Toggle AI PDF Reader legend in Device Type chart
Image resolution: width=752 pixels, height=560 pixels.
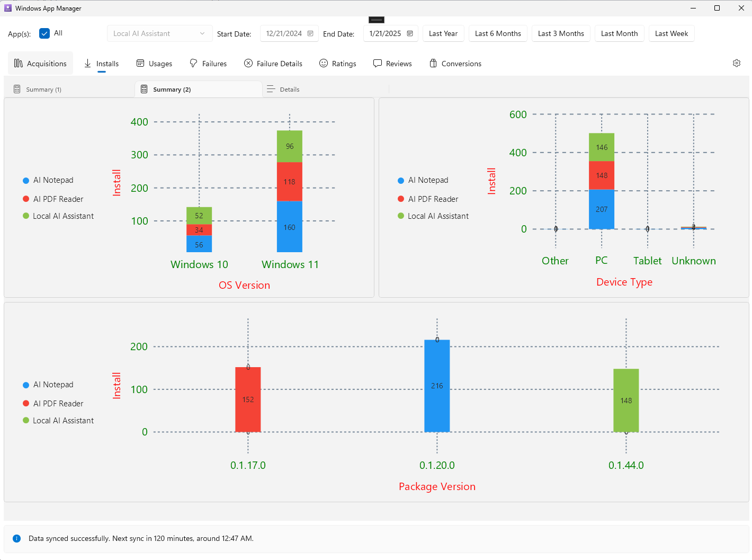[428, 199]
